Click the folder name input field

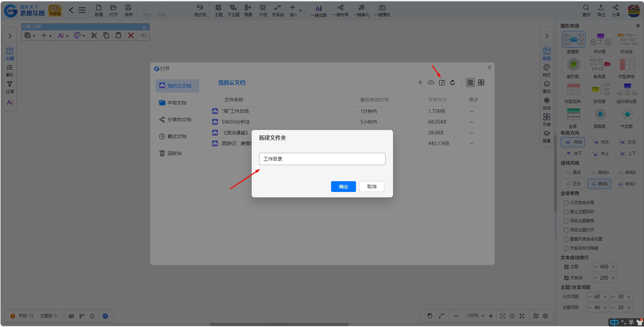click(x=322, y=159)
